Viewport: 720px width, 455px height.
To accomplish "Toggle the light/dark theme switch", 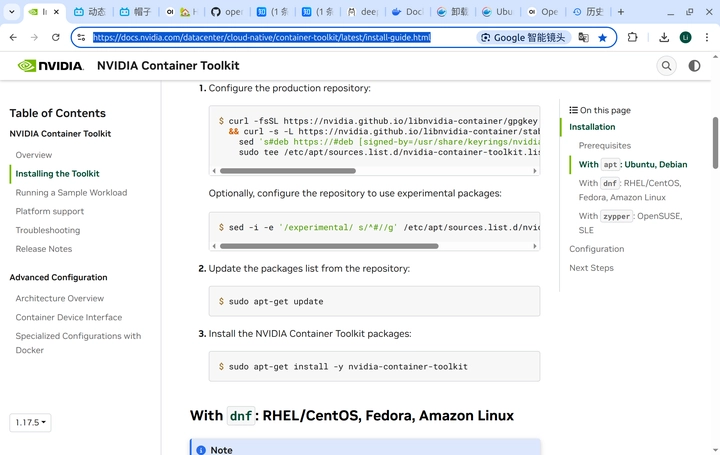I will click(694, 66).
